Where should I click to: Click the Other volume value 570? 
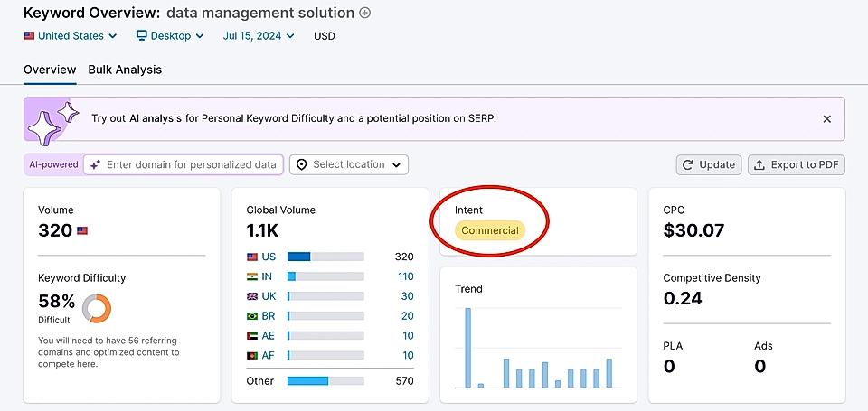(405, 381)
